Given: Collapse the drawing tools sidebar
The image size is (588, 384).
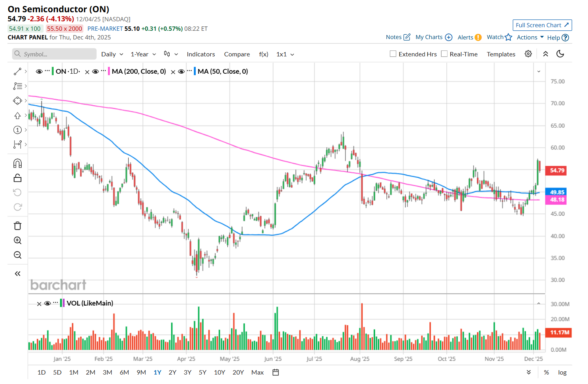Looking at the screenshot, I should 17,274.
